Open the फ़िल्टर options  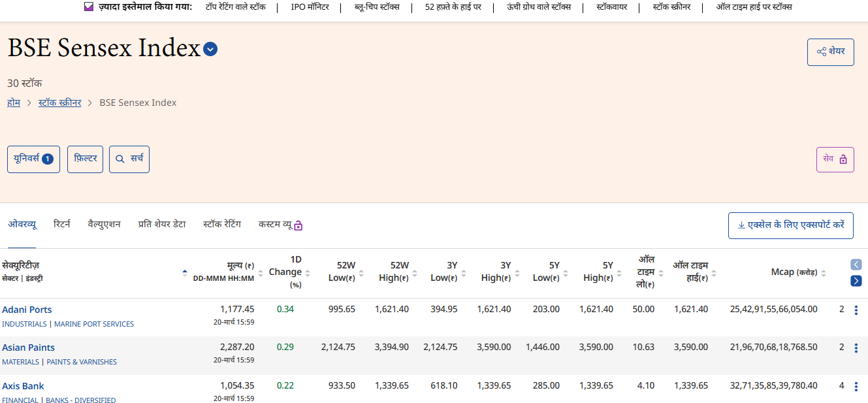[x=86, y=159]
